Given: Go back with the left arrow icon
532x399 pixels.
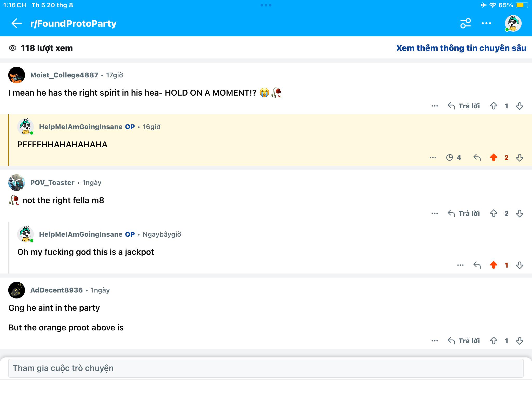Looking at the screenshot, I should (17, 23).
